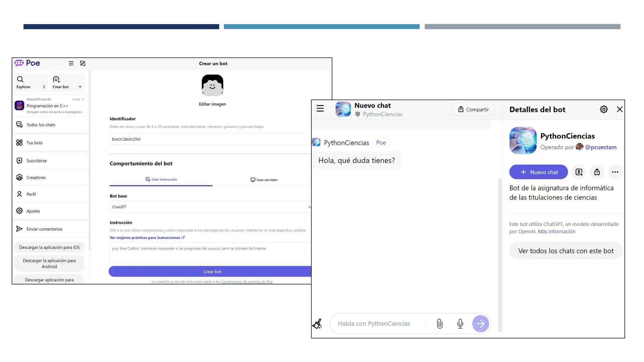Attach a file with the paperclip icon
This screenshot has width=644, height=362.
point(440,324)
